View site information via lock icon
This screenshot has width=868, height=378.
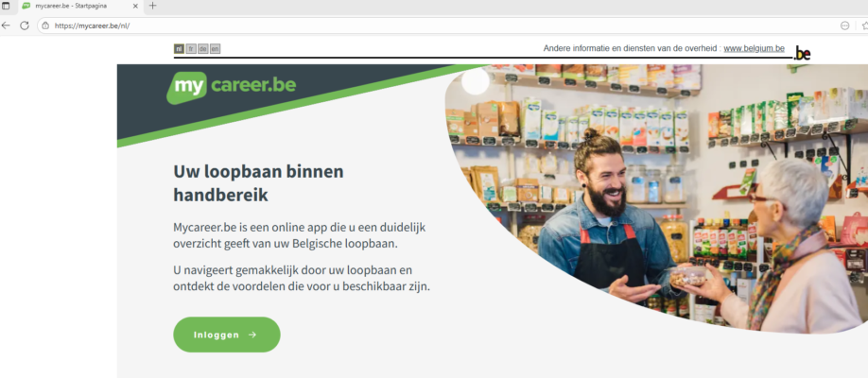45,26
